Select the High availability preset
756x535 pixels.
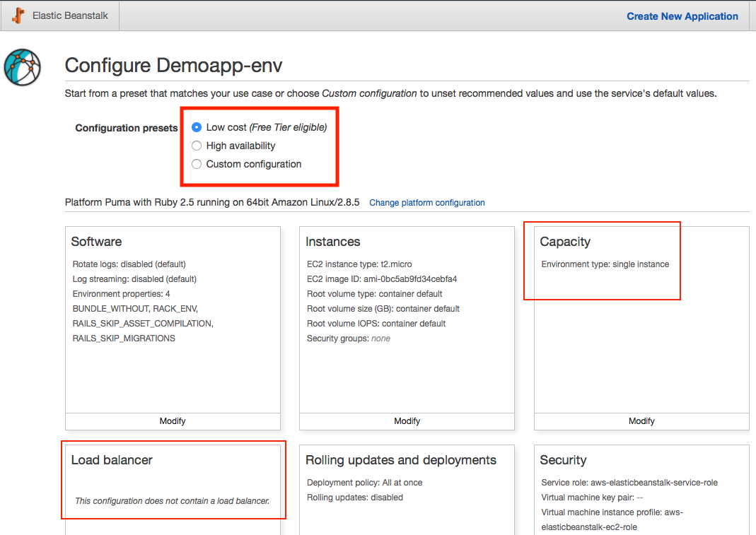197,146
